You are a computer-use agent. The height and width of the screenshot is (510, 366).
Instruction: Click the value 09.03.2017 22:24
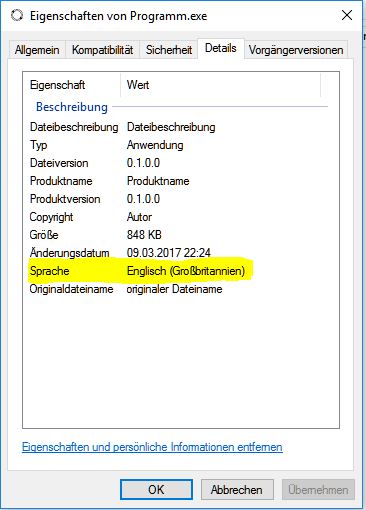point(169,253)
